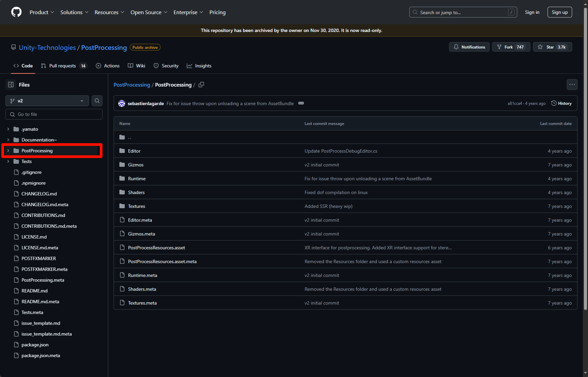Click the package.json file icon in sidebar
Image resolution: width=588 pixels, height=377 pixels.
(16, 345)
